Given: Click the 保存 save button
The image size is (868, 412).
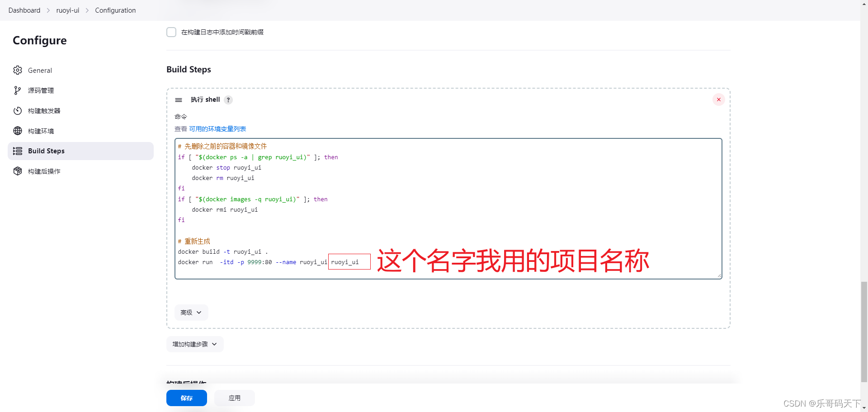Looking at the screenshot, I should [187, 398].
